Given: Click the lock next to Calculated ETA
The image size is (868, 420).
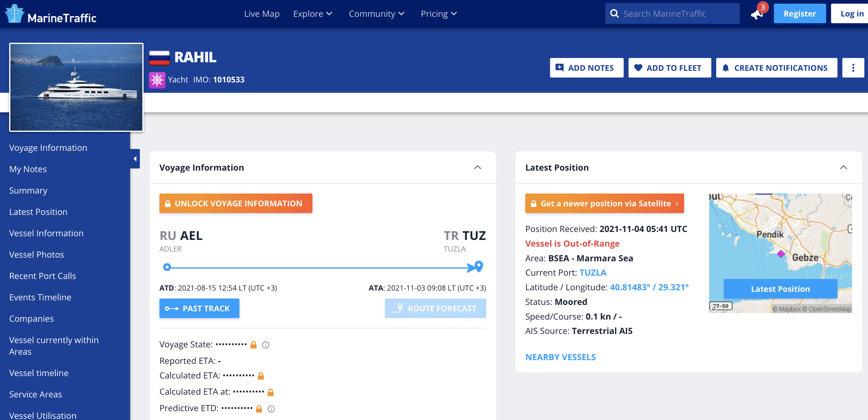Looking at the screenshot, I should coord(261,376).
